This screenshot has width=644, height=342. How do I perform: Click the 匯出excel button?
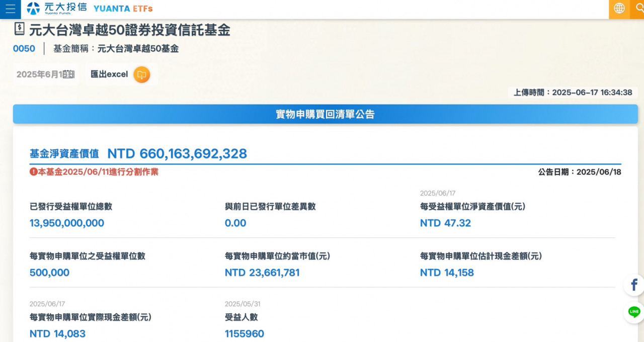click(121, 74)
